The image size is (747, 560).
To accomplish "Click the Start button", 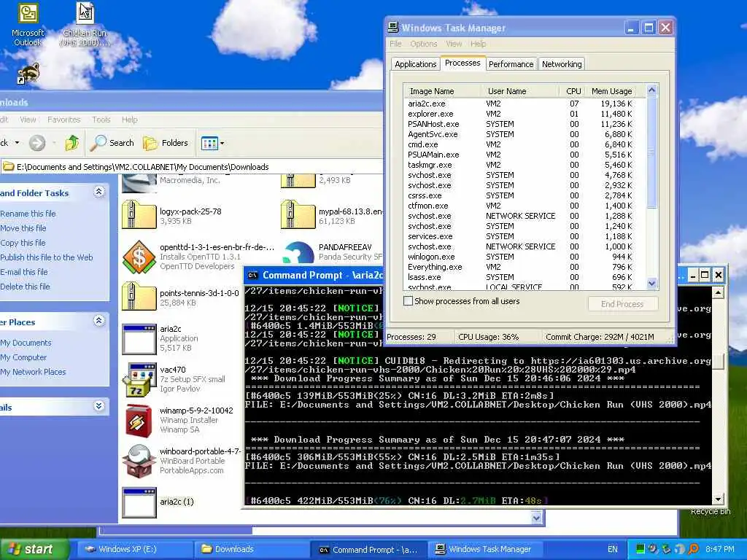I will [x=34, y=550].
